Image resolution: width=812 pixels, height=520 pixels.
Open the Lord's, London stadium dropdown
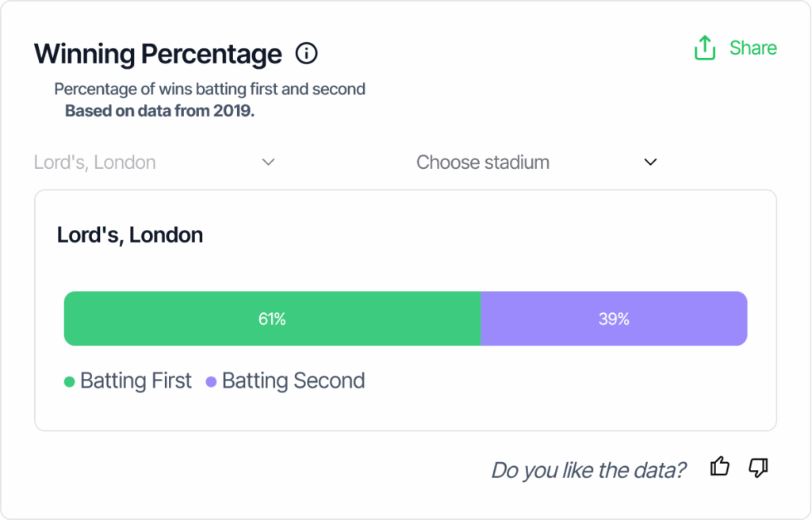tap(155, 162)
